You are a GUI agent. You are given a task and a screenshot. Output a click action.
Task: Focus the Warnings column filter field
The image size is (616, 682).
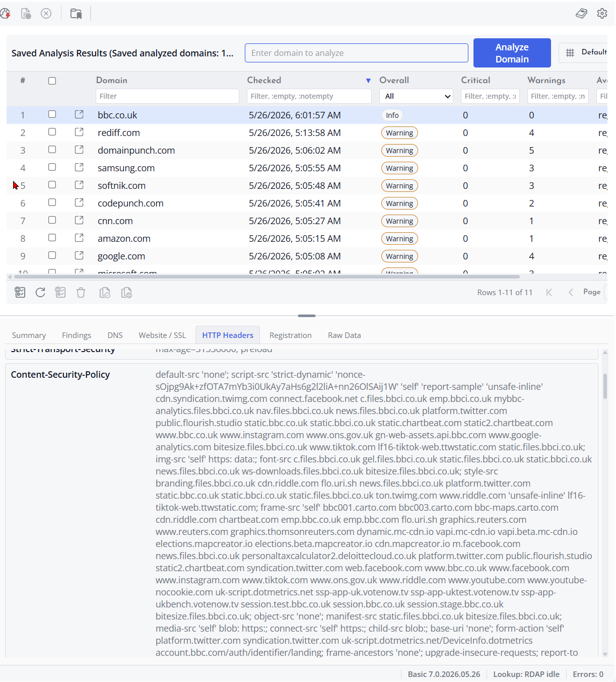[x=558, y=96]
